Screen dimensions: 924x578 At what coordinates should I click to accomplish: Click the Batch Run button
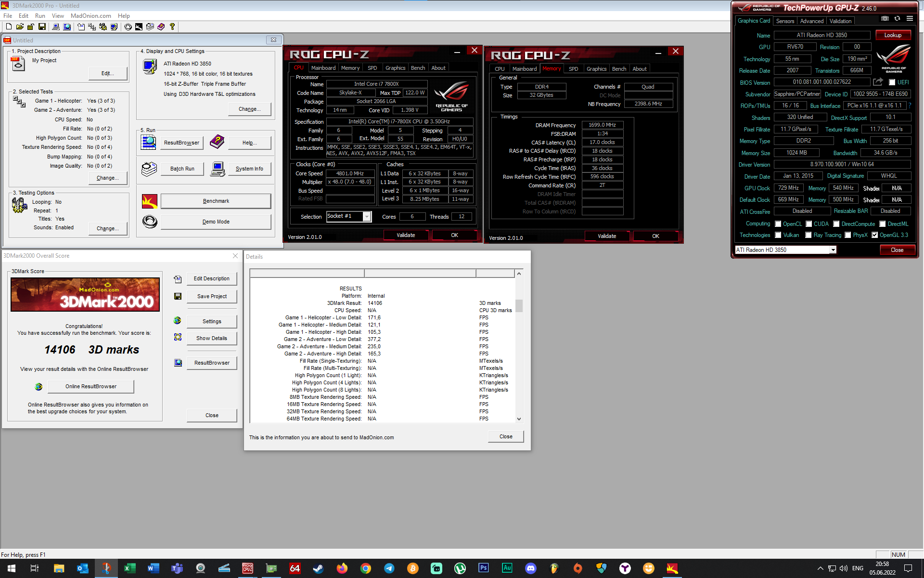182,169
